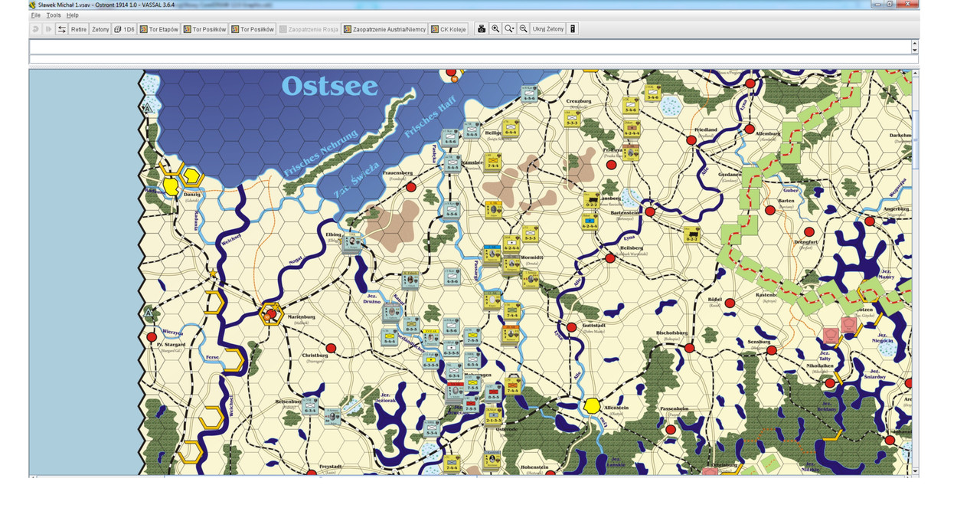This screenshot has width=980, height=531.
Task: Click the chat log scroll arrow
Action: (x=914, y=50)
